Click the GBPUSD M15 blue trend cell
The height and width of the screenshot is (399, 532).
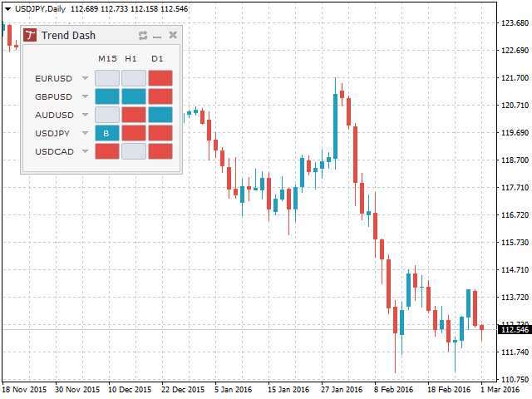pos(107,96)
